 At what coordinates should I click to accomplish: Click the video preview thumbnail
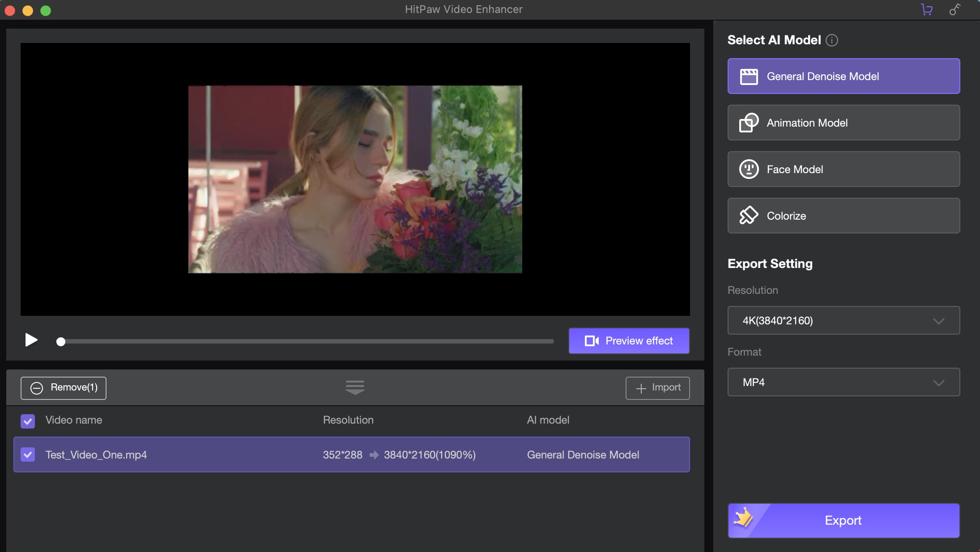click(x=355, y=179)
